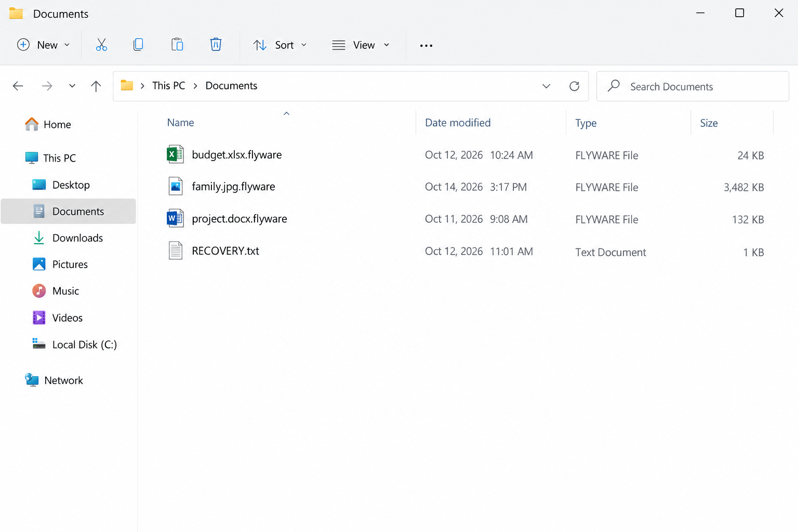This screenshot has width=798, height=532.
Task: Sort by the Type column header
Action: point(586,123)
